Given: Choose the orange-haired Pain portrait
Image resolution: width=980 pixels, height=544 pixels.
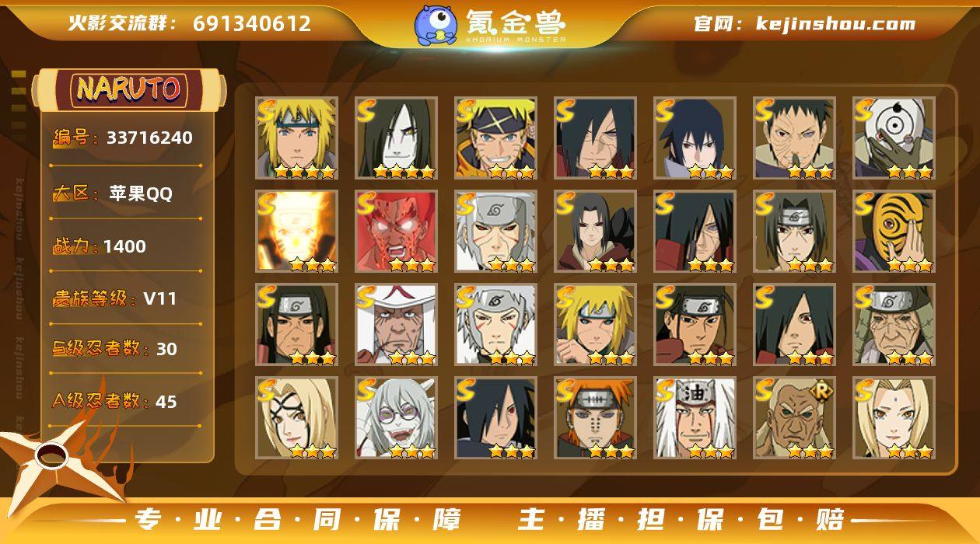Looking at the screenshot, I should coord(595,417).
